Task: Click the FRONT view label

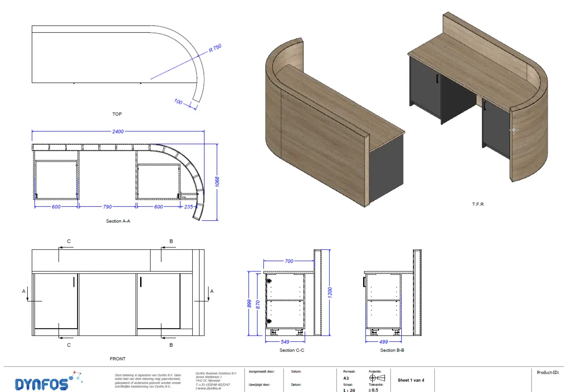Action: (x=117, y=359)
